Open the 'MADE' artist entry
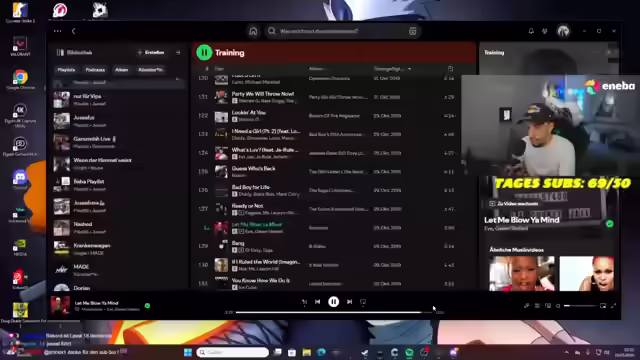Viewport: 640px width, 360px height. tap(118, 270)
